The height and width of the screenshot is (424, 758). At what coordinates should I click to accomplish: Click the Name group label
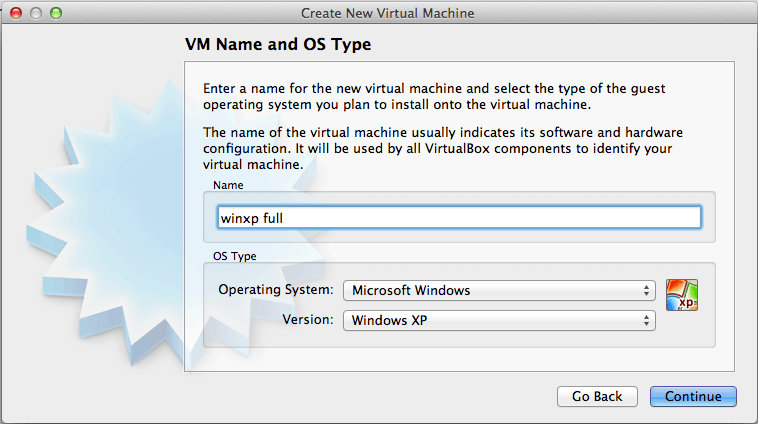228,185
